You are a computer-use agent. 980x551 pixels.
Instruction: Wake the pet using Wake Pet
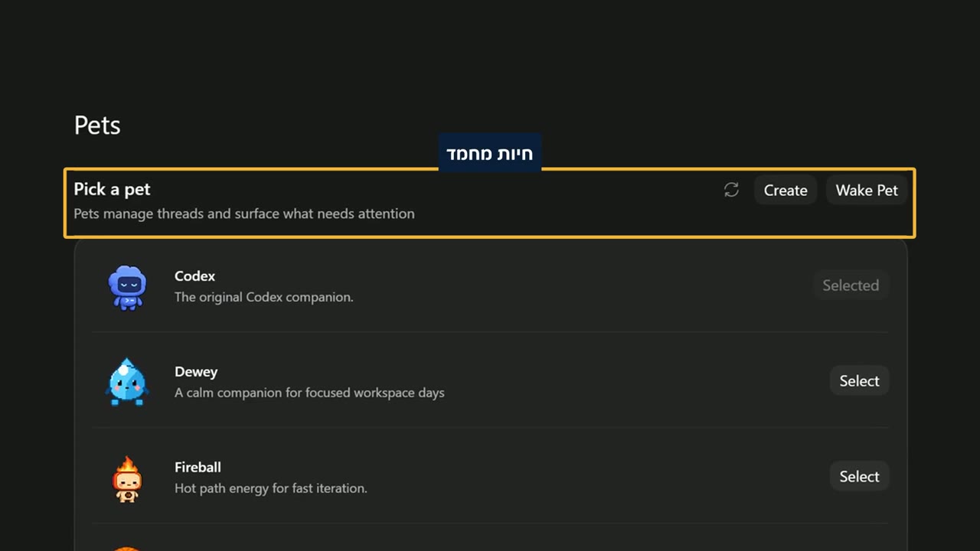point(867,190)
